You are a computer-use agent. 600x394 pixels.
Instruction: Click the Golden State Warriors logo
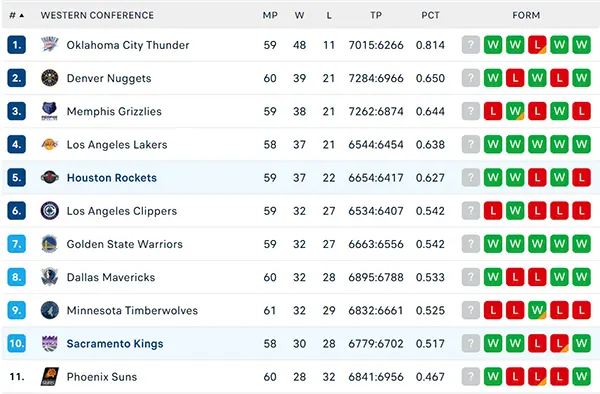pos(50,244)
